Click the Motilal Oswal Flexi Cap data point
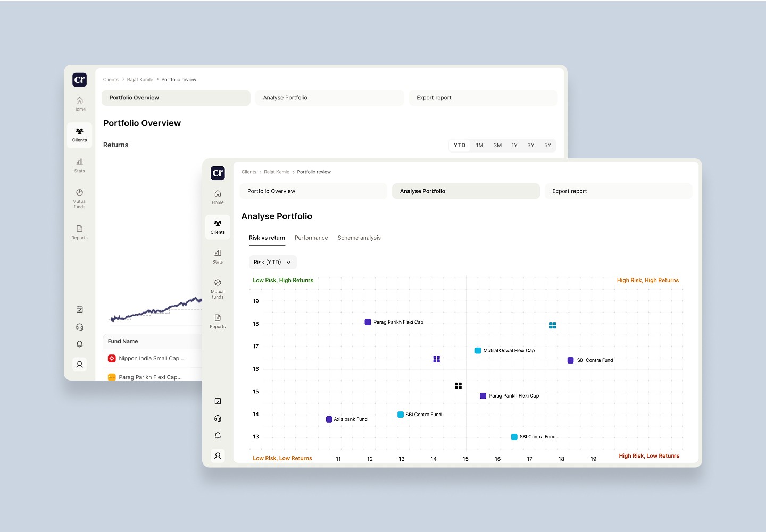The width and height of the screenshot is (766, 532). point(478,351)
